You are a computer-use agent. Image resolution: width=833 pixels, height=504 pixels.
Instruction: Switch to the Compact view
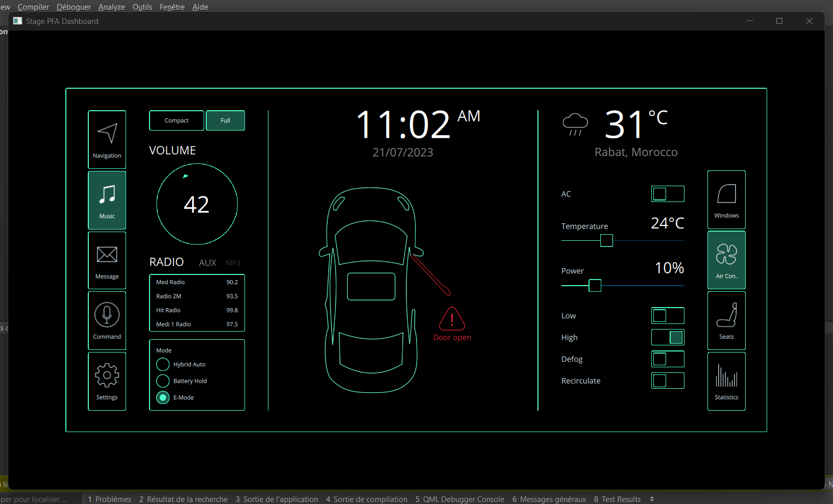pyautogui.click(x=176, y=120)
